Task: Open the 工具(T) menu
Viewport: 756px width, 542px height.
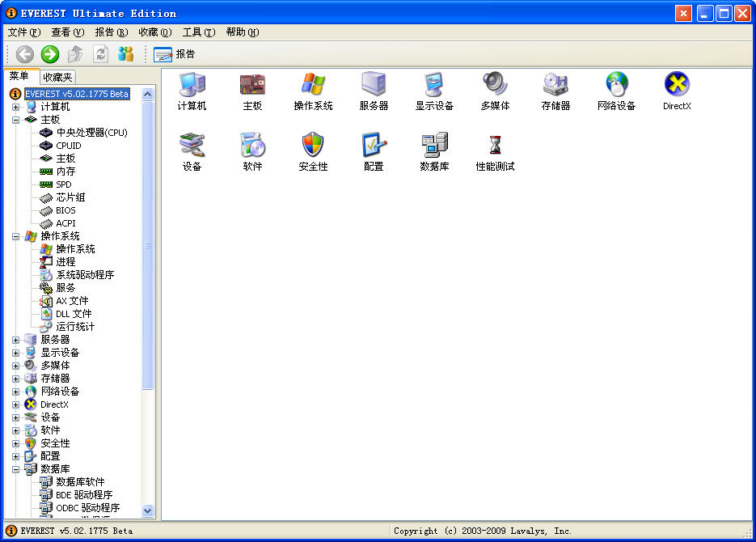Action: 198,32
